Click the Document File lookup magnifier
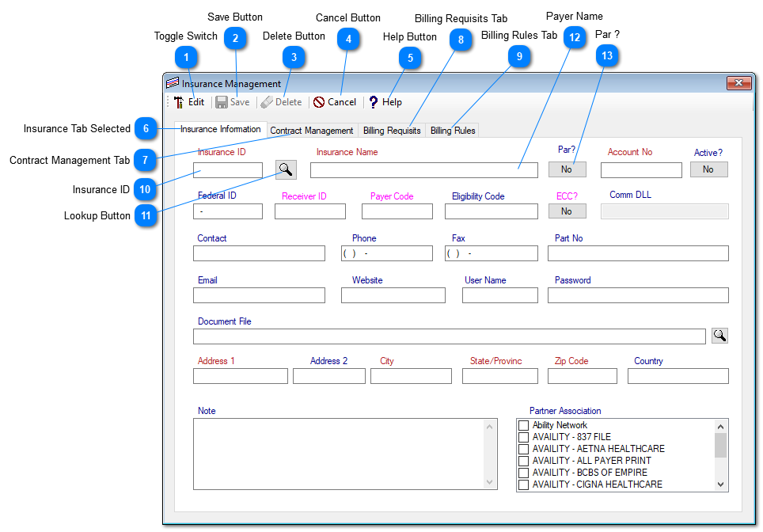 719,336
